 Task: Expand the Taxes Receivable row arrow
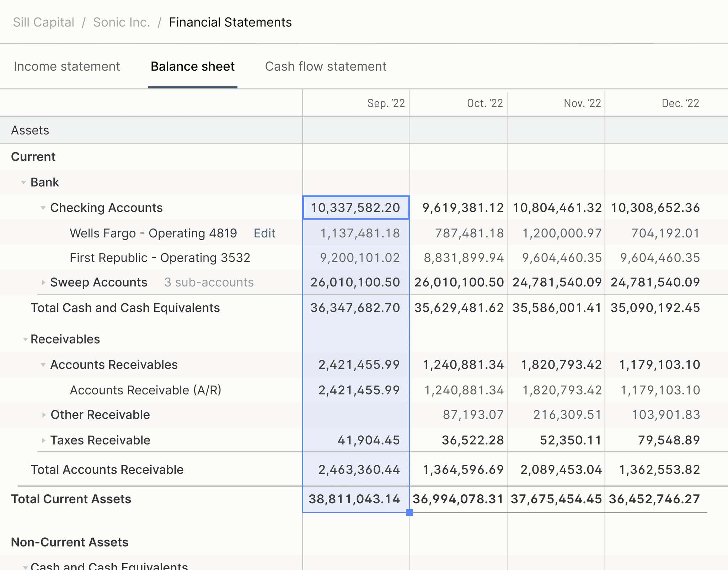pos(43,440)
